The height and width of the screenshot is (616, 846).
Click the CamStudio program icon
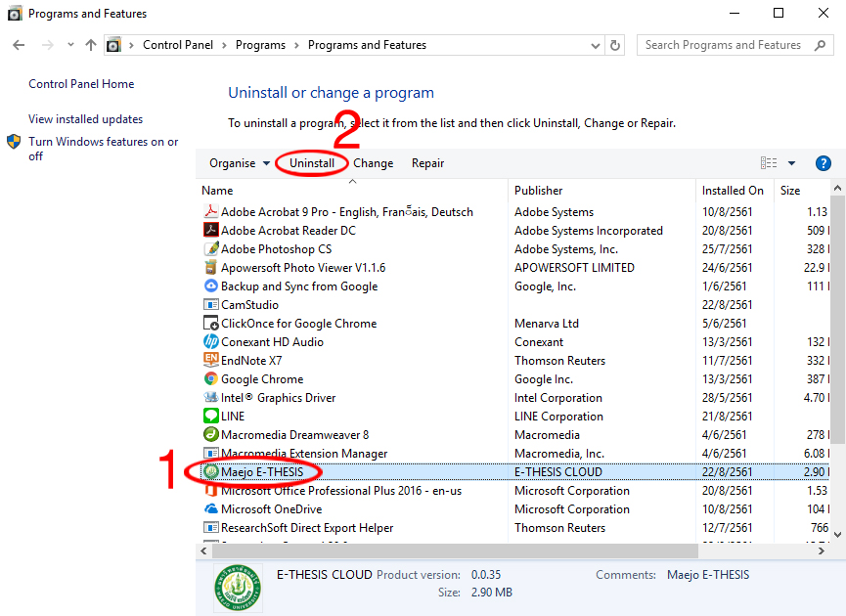211,305
